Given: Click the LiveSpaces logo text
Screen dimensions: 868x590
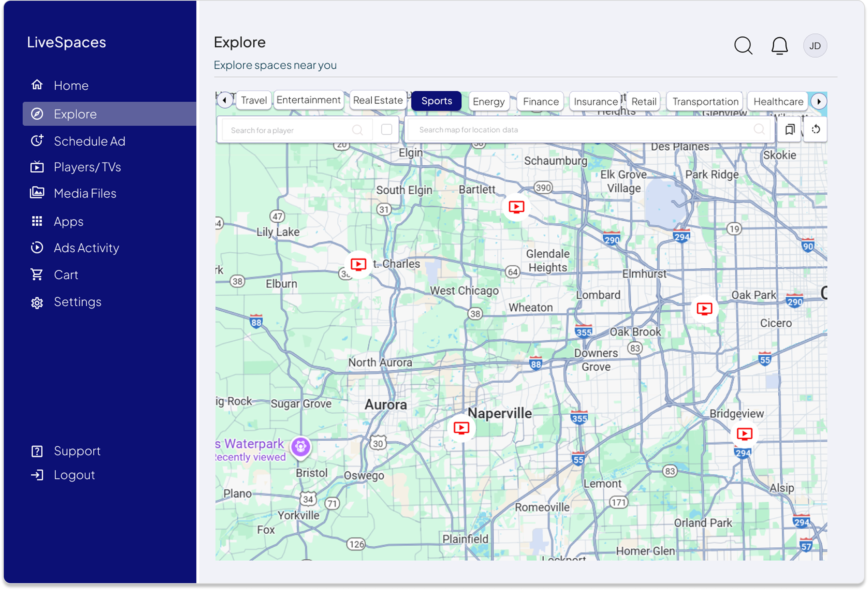Looking at the screenshot, I should coord(67,42).
